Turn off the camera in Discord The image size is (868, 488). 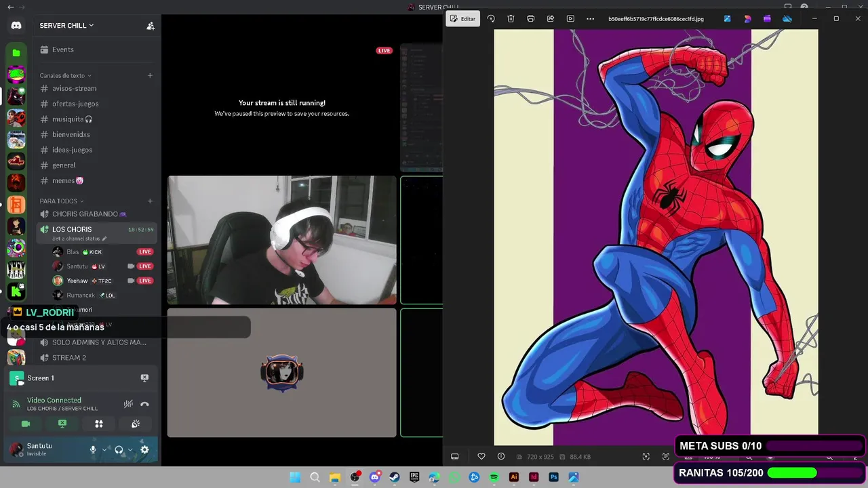(26, 424)
